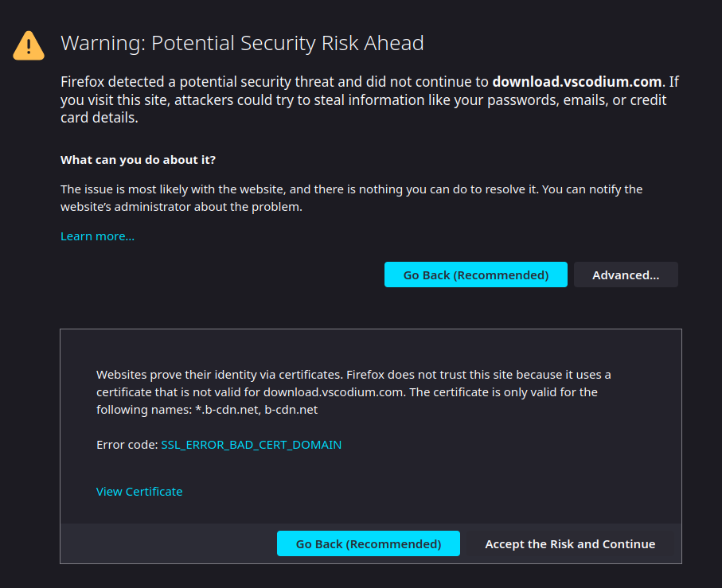Click Learn more... below the explanation text

click(97, 236)
